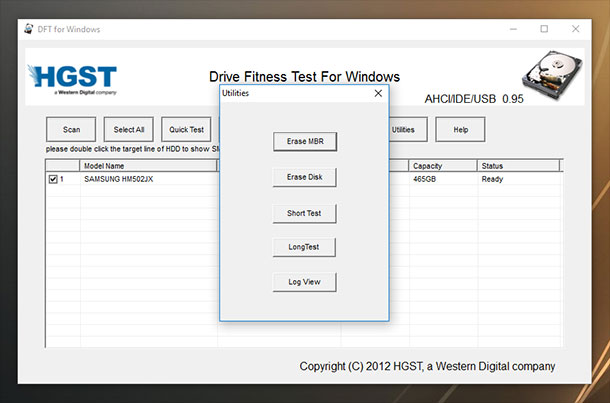Maximize the DFT for Windows window
Image resolution: width=610 pixels, height=403 pixels.
coord(544,29)
